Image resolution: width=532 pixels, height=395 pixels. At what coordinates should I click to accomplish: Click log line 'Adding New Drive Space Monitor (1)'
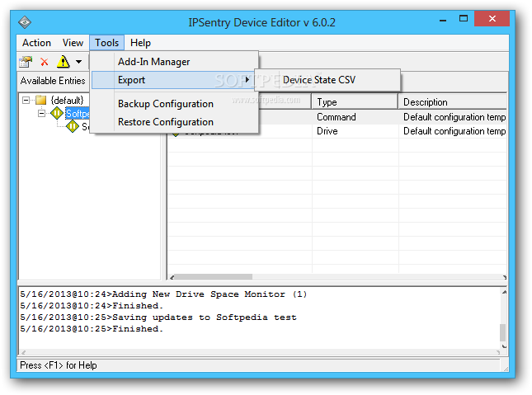[163, 294]
